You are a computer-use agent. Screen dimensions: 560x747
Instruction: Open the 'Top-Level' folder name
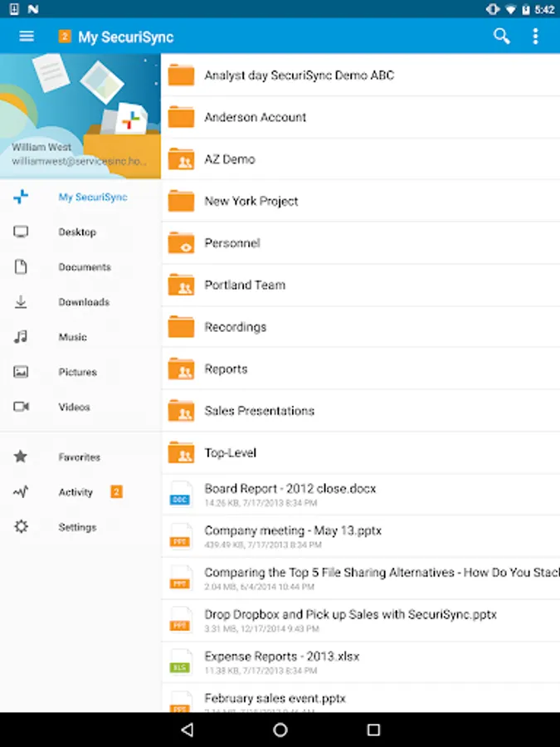click(231, 452)
